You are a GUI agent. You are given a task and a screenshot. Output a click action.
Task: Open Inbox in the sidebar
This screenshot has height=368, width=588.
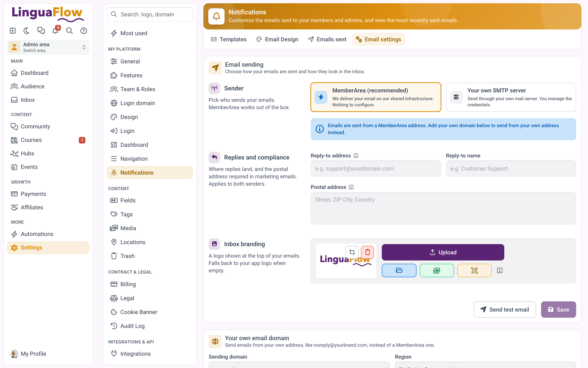48,100
